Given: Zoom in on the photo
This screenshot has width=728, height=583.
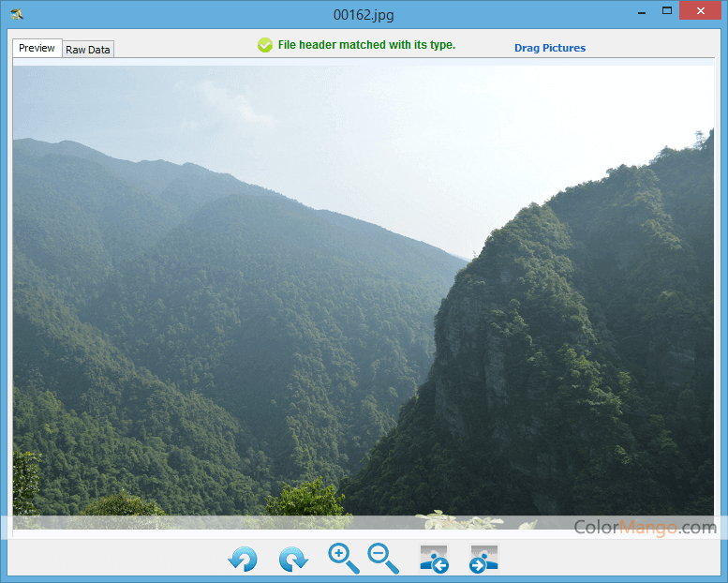Looking at the screenshot, I should point(343,559).
